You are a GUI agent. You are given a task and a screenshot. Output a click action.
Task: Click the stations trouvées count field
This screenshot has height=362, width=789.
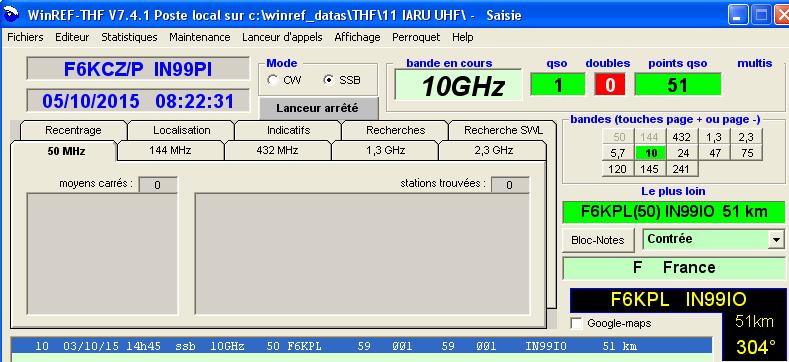point(510,185)
